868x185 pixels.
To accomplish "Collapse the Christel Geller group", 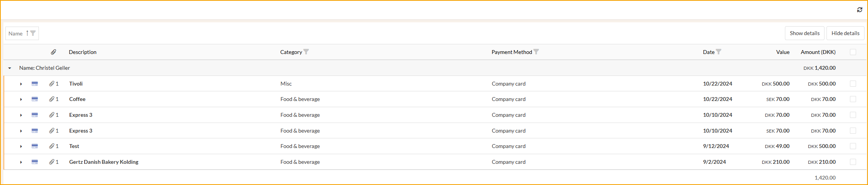I will click(x=10, y=68).
